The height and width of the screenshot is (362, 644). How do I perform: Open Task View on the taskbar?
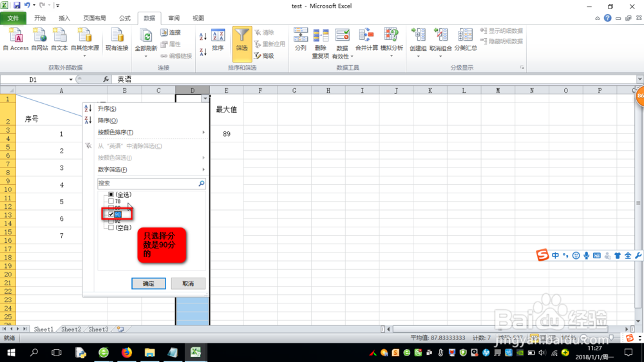(x=56, y=352)
